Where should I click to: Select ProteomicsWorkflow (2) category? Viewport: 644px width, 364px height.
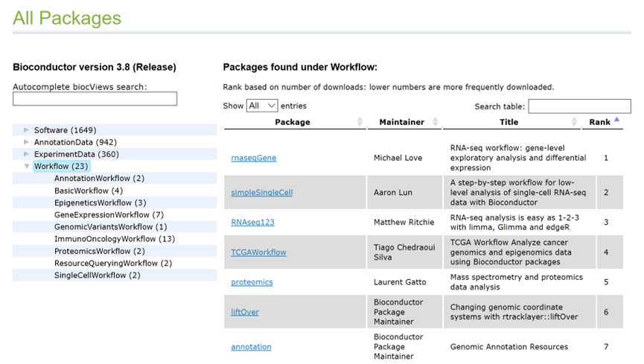coord(100,251)
